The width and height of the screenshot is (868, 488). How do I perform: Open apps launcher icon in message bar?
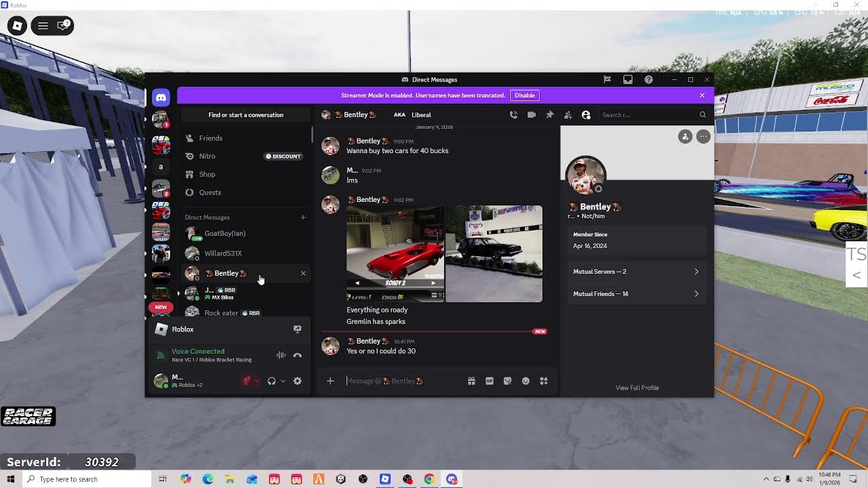(544, 381)
